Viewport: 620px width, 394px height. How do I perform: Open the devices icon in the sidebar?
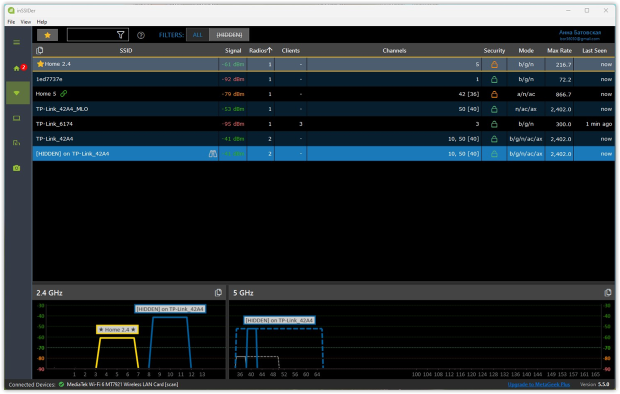pyautogui.click(x=17, y=143)
